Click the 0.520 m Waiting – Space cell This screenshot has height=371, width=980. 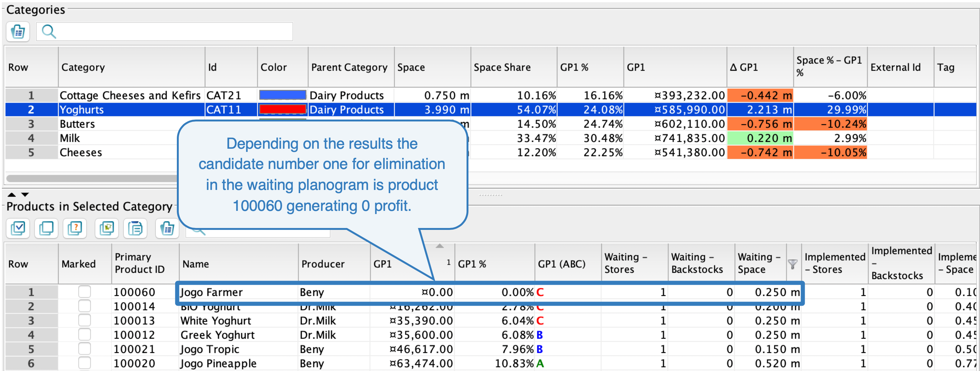[x=768, y=363]
